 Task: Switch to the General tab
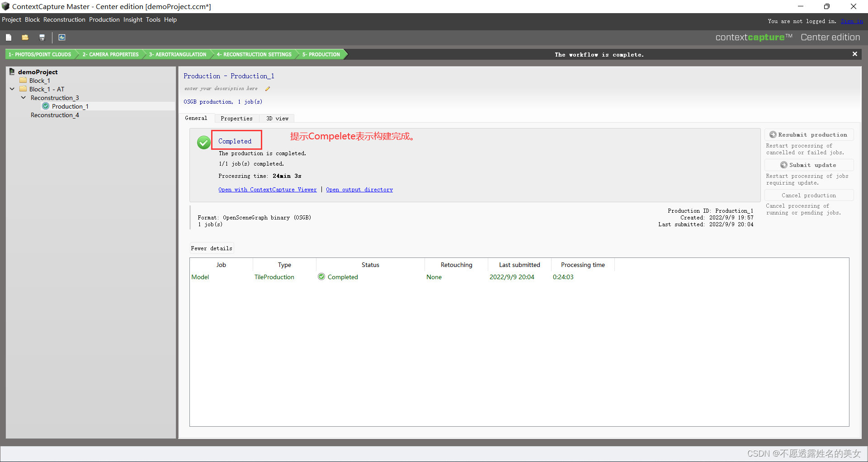click(x=196, y=118)
